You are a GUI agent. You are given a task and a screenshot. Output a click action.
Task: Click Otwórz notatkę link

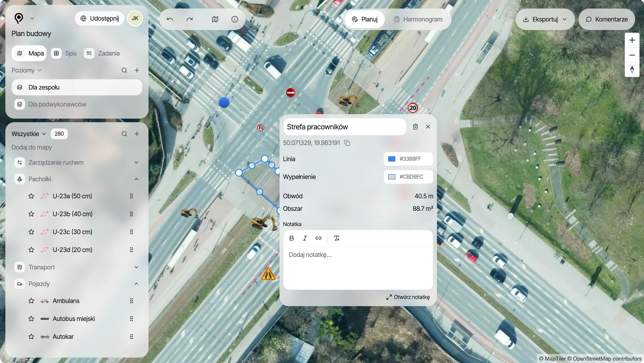click(408, 297)
